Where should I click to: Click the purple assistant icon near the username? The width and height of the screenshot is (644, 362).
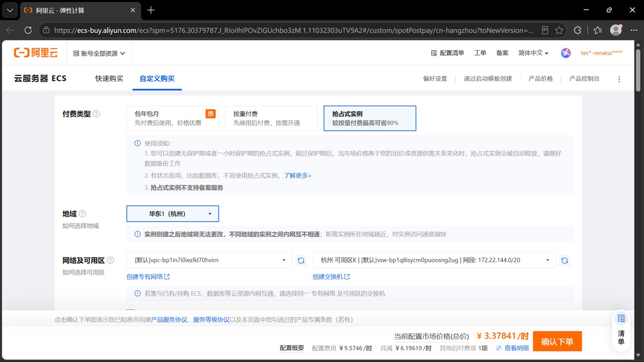tap(566, 53)
